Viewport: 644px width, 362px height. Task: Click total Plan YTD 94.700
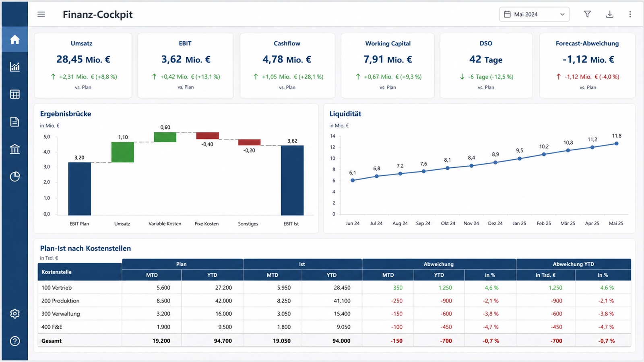223,341
